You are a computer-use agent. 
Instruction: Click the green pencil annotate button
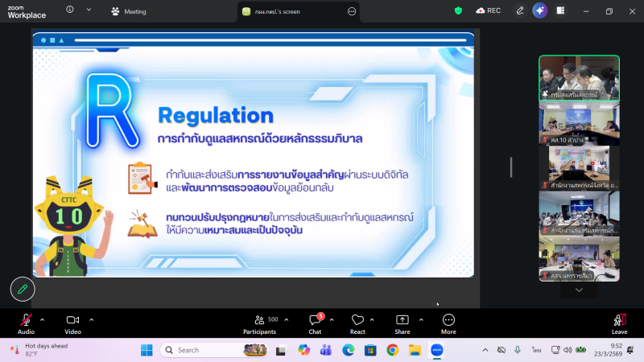pyautogui.click(x=23, y=289)
